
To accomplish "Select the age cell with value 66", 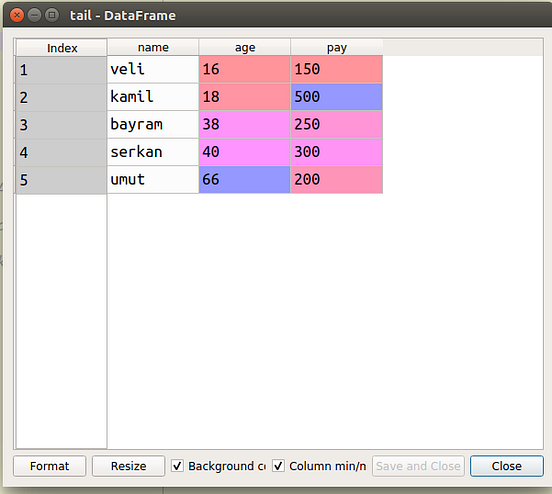I will pos(245,179).
